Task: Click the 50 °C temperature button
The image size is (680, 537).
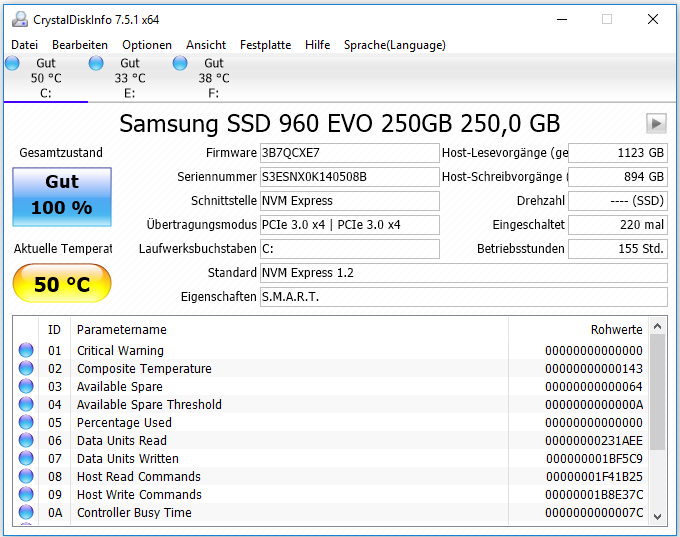Action: click(x=62, y=283)
